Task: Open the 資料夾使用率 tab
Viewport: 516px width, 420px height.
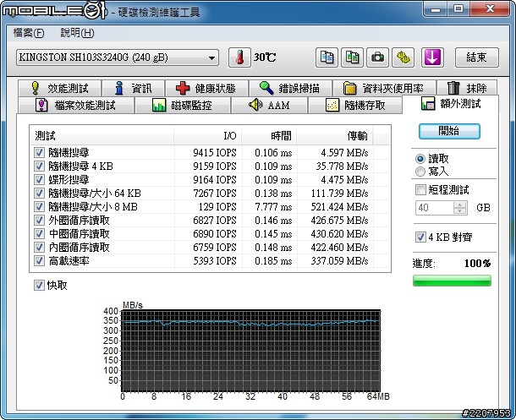Action: [384, 88]
